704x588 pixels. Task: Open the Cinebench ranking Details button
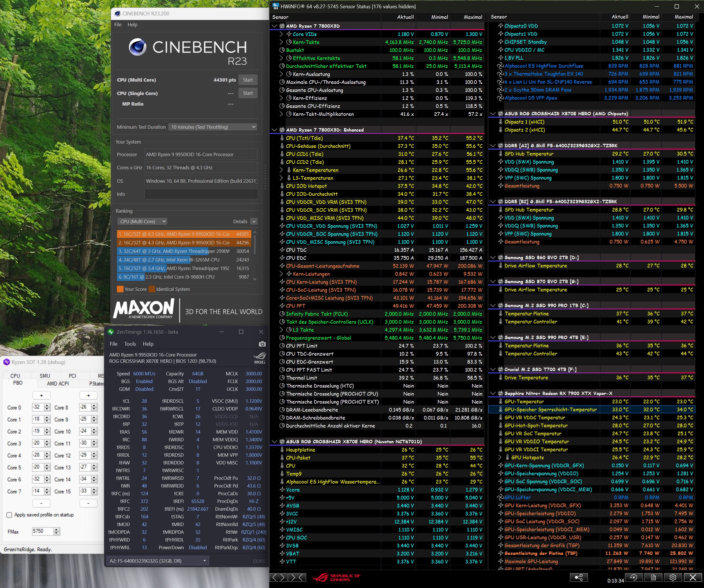click(254, 221)
